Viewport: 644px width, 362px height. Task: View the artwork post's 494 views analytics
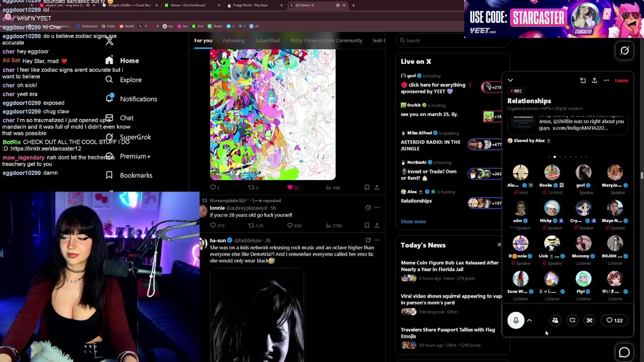click(x=333, y=188)
